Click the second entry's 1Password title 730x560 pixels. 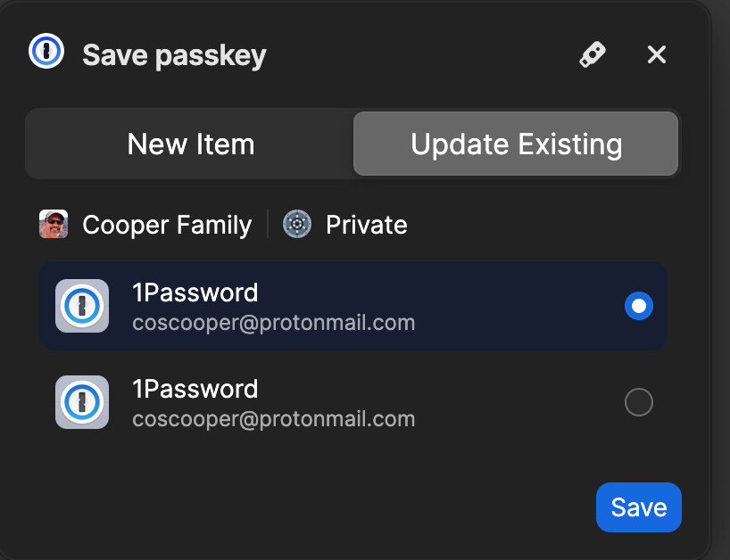pos(195,389)
